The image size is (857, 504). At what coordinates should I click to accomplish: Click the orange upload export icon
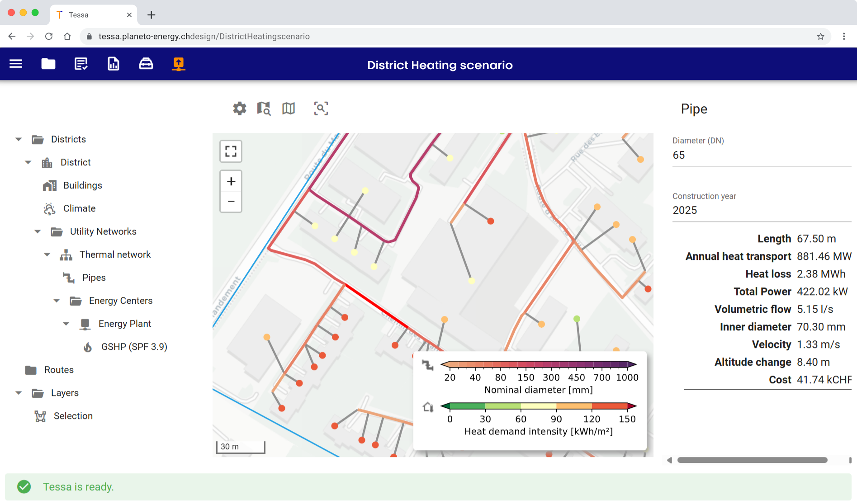[x=179, y=64]
